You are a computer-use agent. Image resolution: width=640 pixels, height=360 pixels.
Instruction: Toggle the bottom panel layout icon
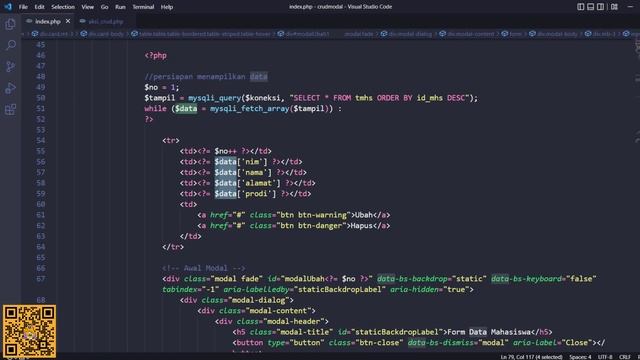[x=590, y=7]
